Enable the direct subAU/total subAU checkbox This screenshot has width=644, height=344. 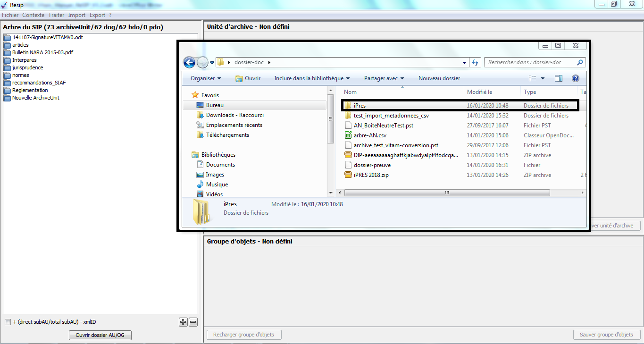click(x=8, y=322)
